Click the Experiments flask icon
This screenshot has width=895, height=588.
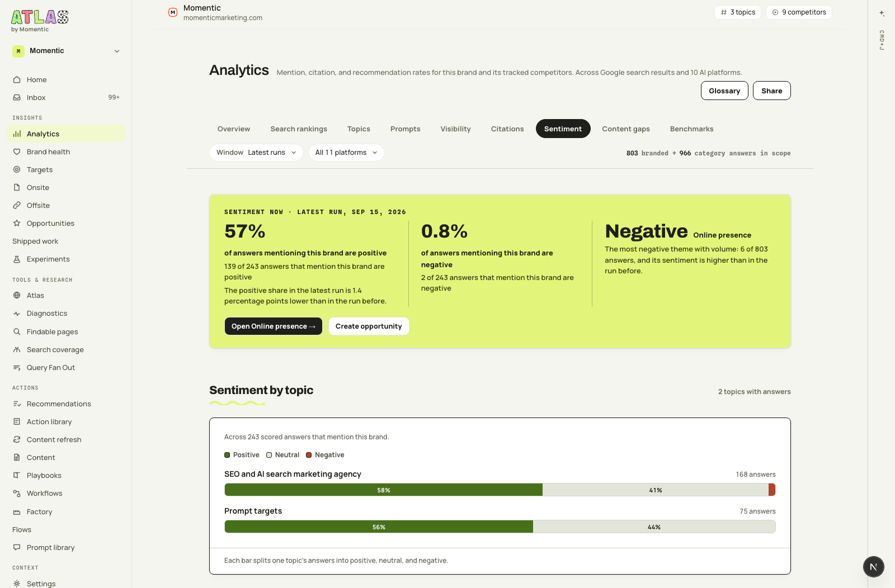[x=17, y=259]
